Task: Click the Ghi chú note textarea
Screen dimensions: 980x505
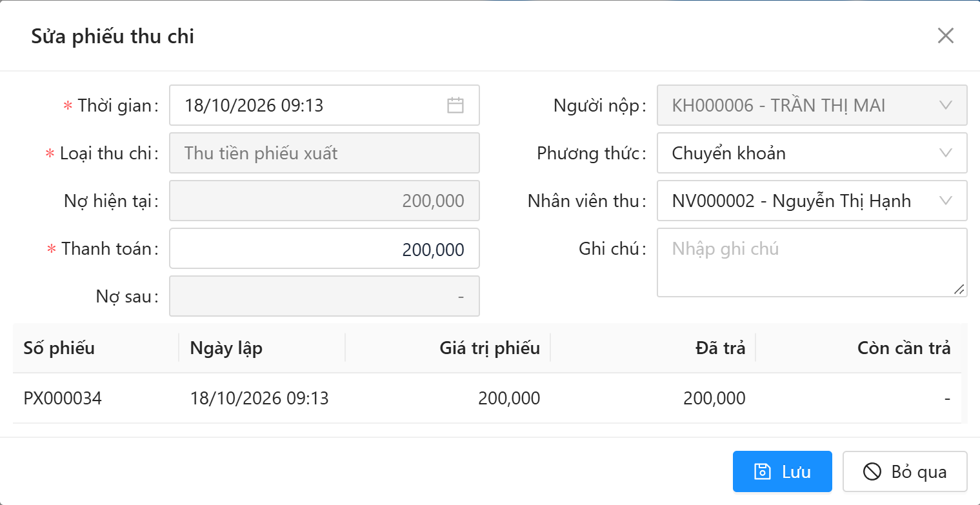Action: pyautogui.click(x=812, y=262)
